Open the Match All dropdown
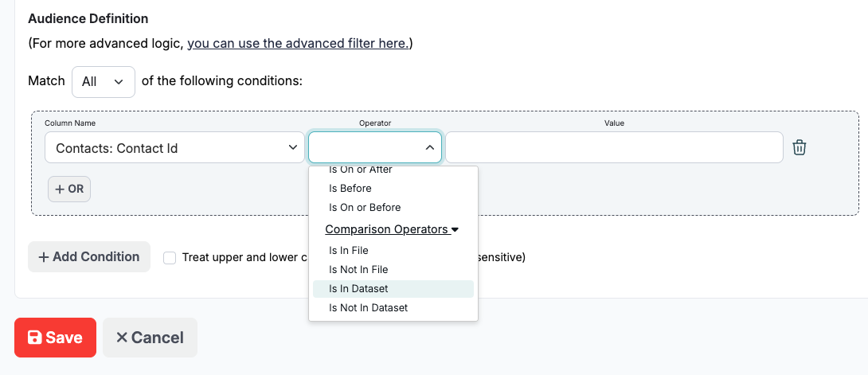Viewport: 868px width, 375px height. coord(103,81)
